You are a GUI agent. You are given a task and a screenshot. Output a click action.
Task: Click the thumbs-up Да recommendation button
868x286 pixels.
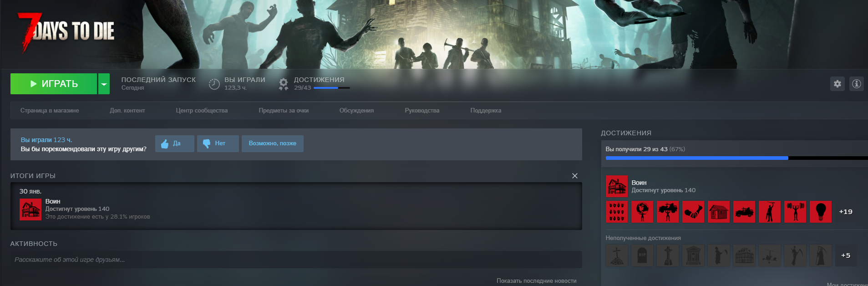pos(175,143)
